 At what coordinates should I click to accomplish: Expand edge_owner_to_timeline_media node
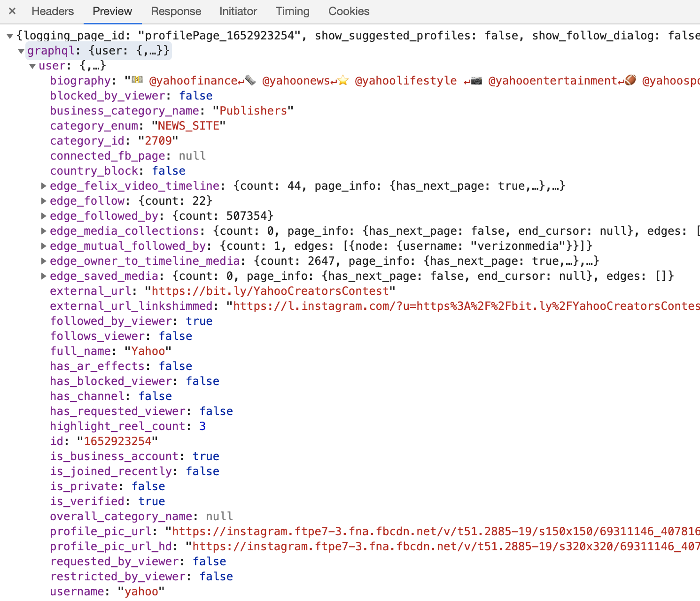click(44, 261)
